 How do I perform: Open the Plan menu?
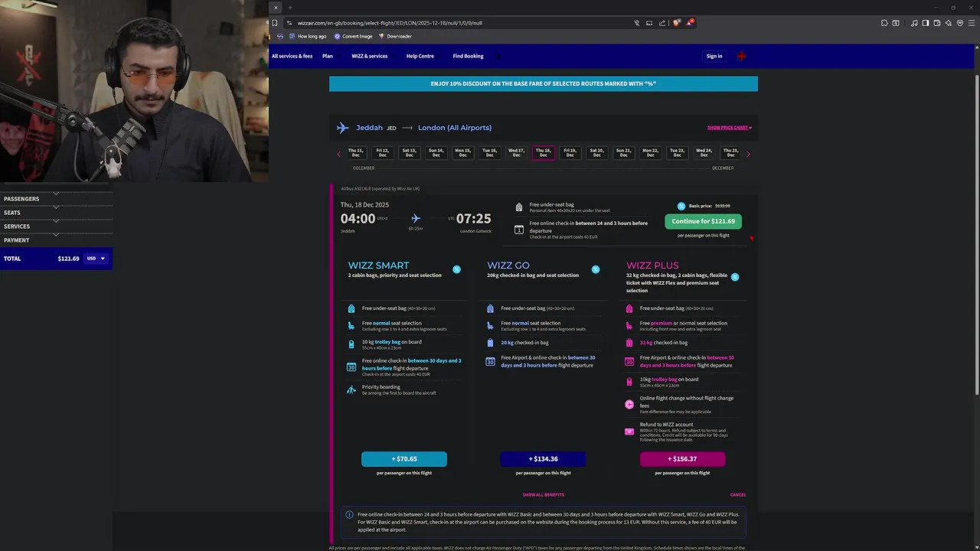pyautogui.click(x=328, y=56)
